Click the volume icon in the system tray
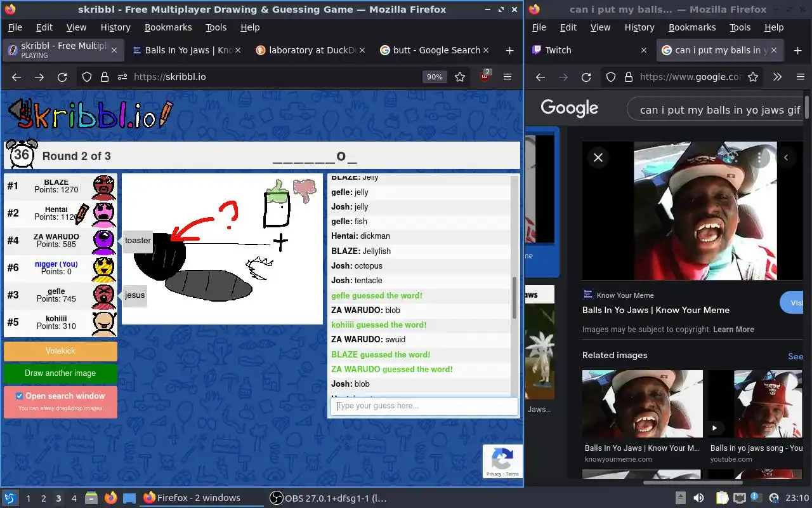The height and width of the screenshot is (508, 812). 698,498
